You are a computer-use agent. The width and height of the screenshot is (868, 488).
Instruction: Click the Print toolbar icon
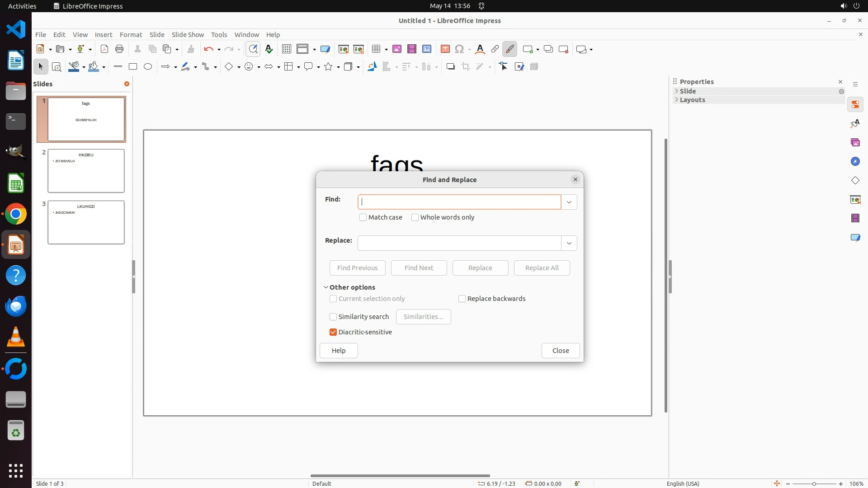tap(119, 49)
